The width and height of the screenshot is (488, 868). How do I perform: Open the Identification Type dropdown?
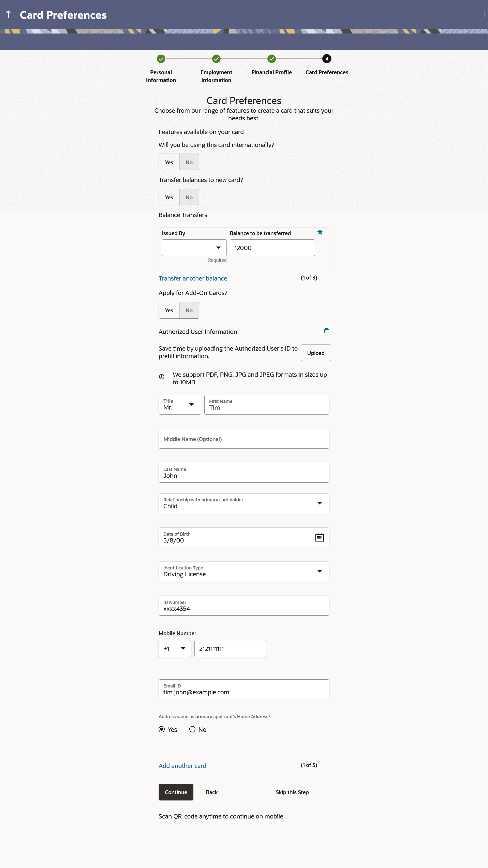pyautogui.click(x=243, y=571)
